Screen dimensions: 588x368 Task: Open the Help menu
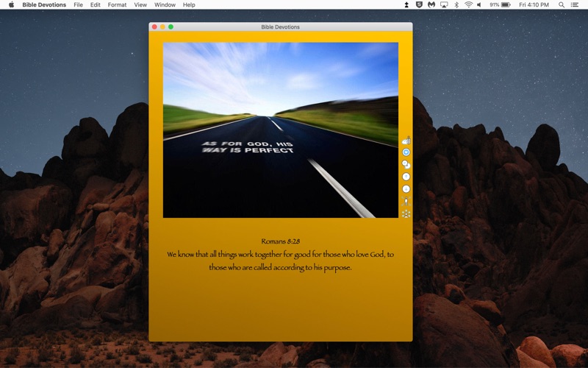point(189,5)
